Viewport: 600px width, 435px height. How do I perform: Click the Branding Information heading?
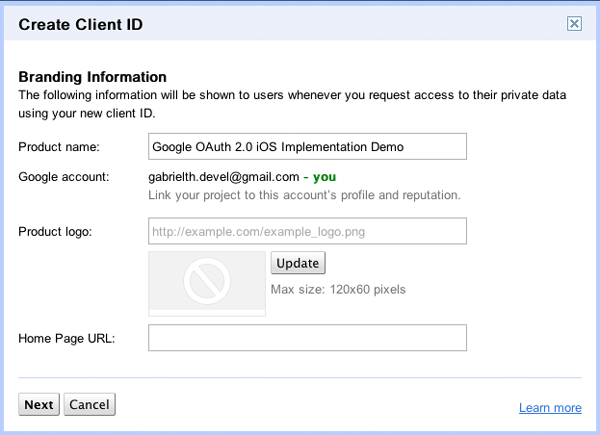point(92,77)
